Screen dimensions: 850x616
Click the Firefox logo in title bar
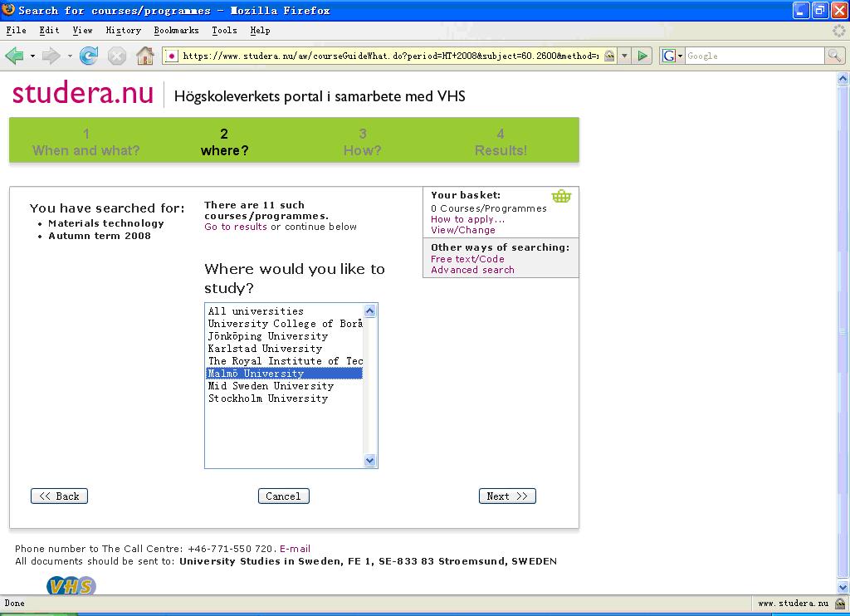(x=8, y=10)
